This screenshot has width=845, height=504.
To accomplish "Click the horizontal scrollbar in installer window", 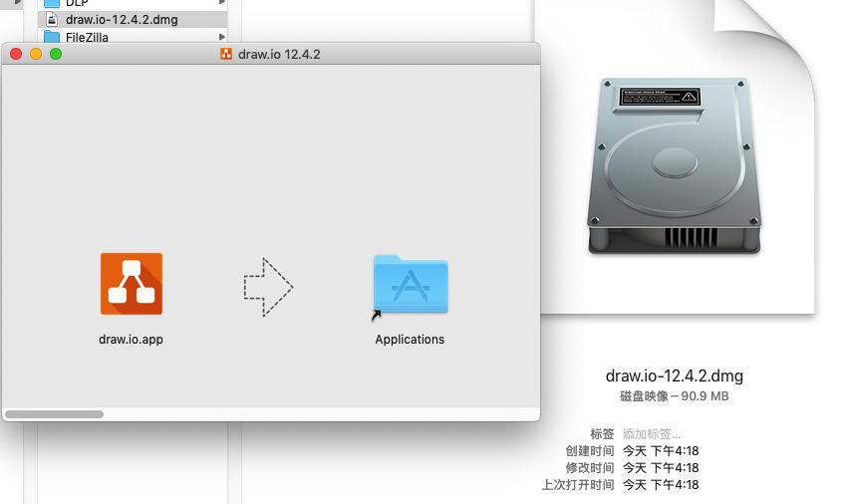I will click(x=54, y=414).
